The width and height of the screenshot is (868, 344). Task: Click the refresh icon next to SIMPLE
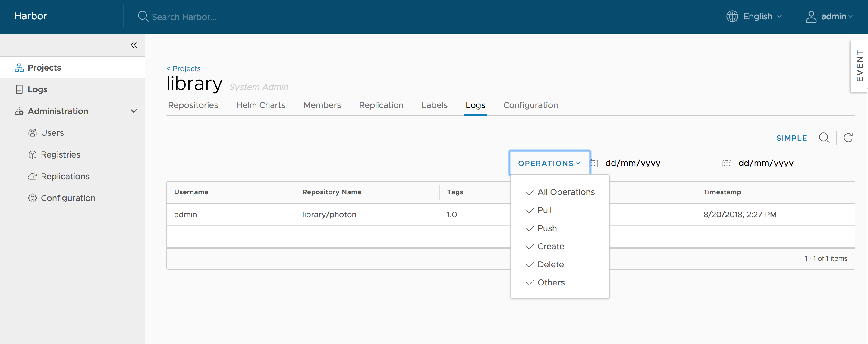coord(849,137)
